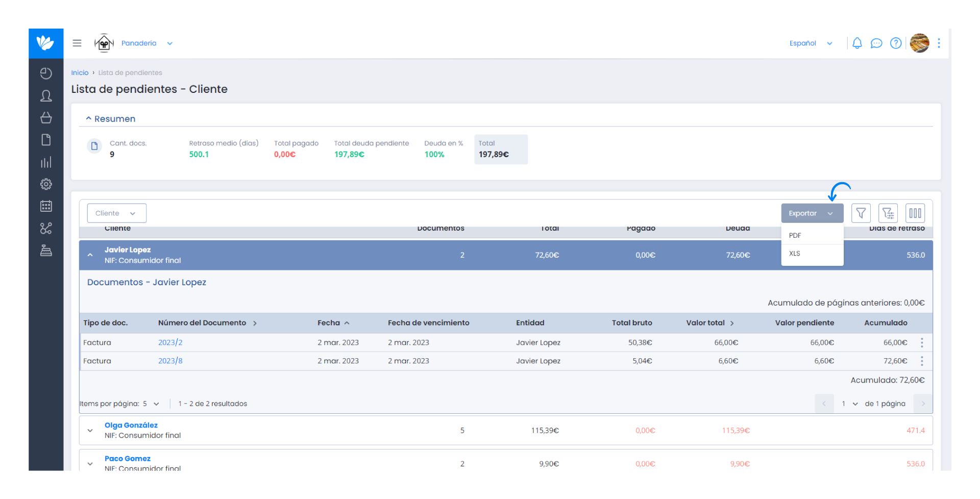
Task: Open the settings gear sidebar icon
Action: [x=46, y=184]
